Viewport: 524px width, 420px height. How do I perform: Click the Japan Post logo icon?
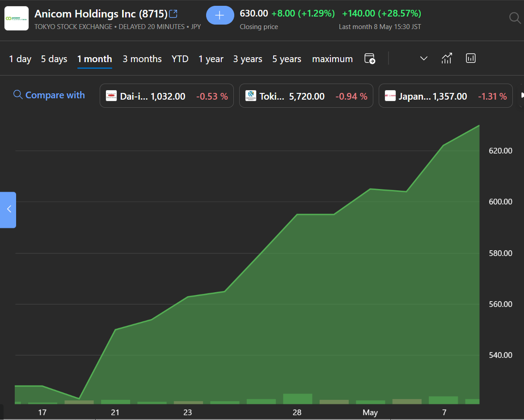pos(390,96)
